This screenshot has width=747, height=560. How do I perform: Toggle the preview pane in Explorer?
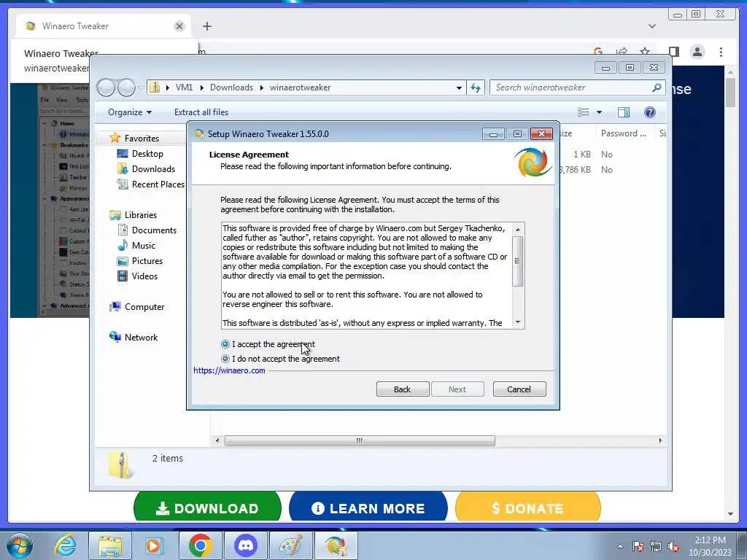624,112
